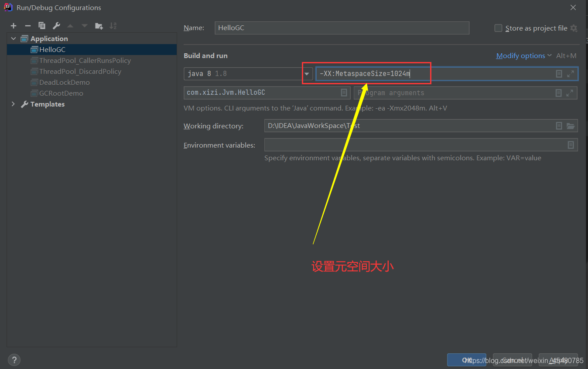The image size is (588, 369).
Task: Open edit templates wrench icon
Action: click(x=56, y=26)
